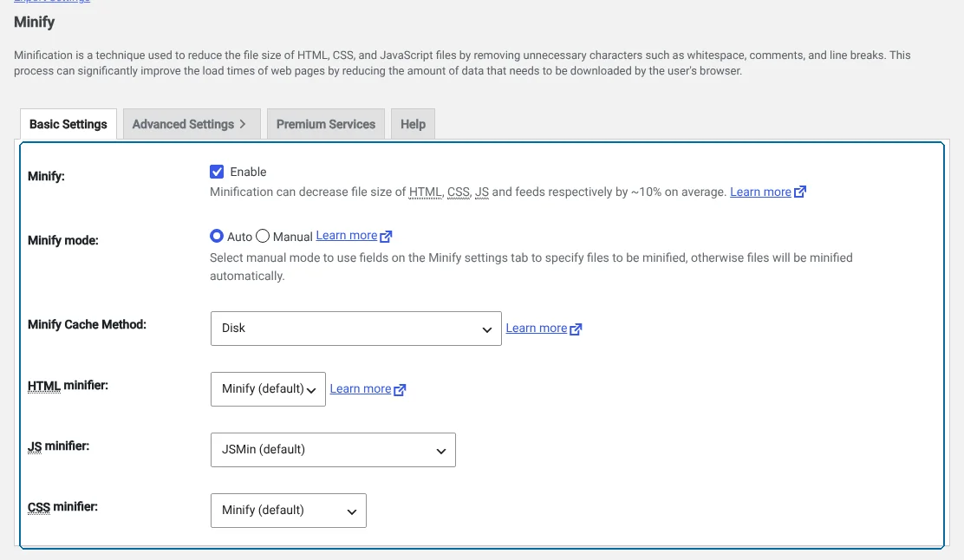Open Learn more link for HTML minifier
Viewport: 964px width, 560px height.
[361, 389]
